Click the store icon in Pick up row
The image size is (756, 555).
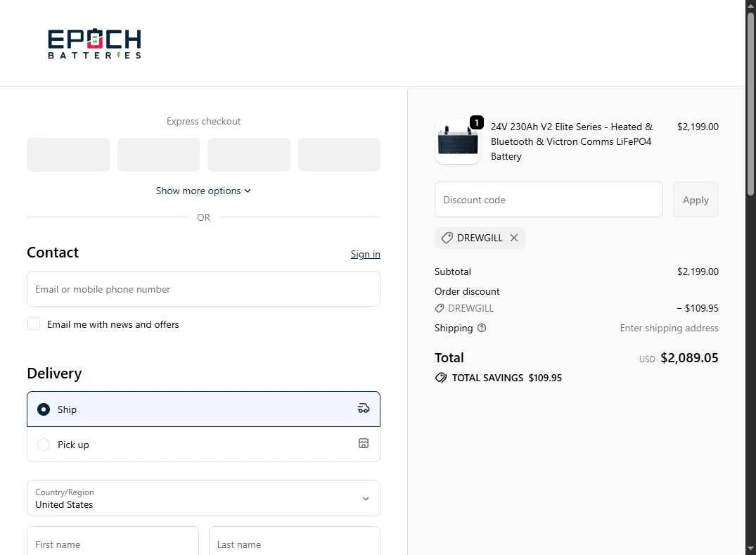(364, 443)
